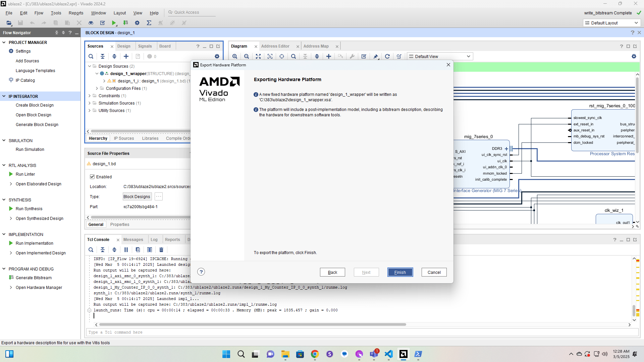Click the sigma Reports toolbar icon
This screenshot has height=362, width=644.
tap(149, 23)
